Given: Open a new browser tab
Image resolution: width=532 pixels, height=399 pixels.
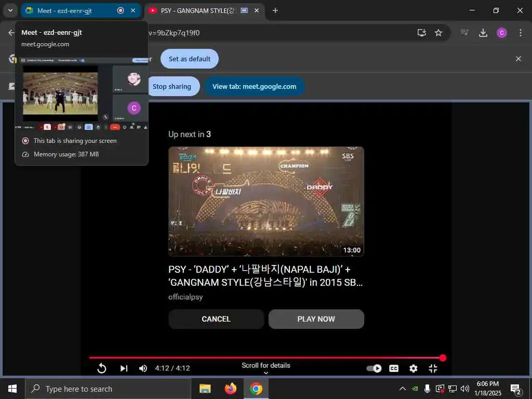Looking at the screenshot, I should (275, 10).
